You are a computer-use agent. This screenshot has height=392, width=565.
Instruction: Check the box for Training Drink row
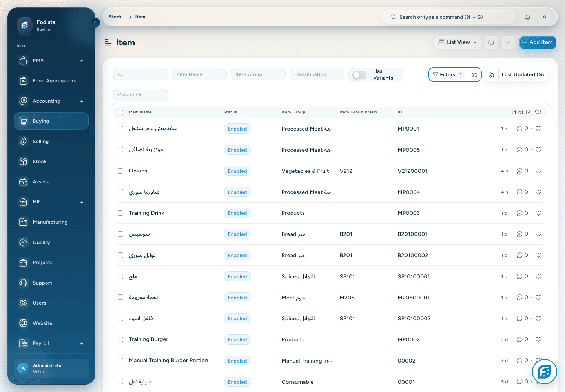point(120,213)
